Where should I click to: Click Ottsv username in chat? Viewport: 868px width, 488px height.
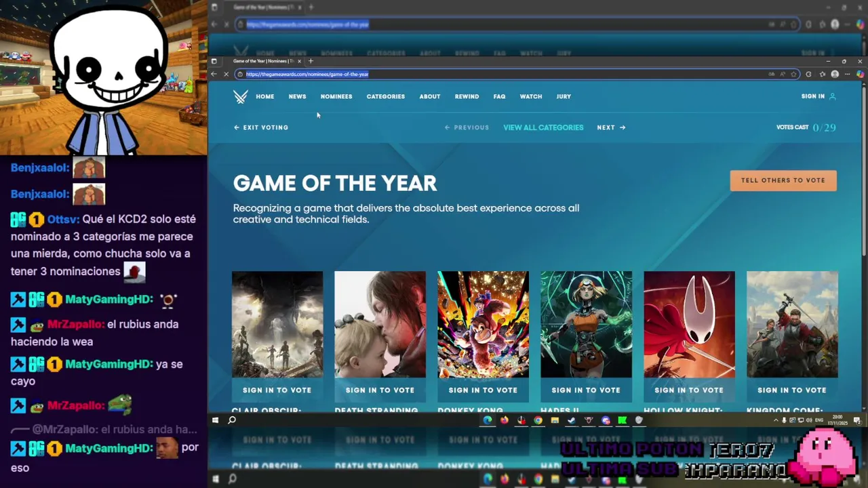click(x=63, y=220)
